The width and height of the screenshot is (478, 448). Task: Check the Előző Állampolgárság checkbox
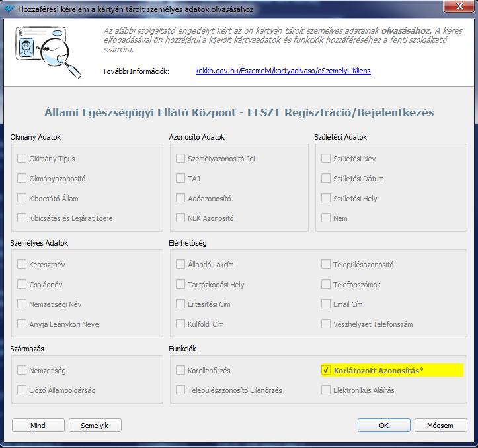(22, 390)
